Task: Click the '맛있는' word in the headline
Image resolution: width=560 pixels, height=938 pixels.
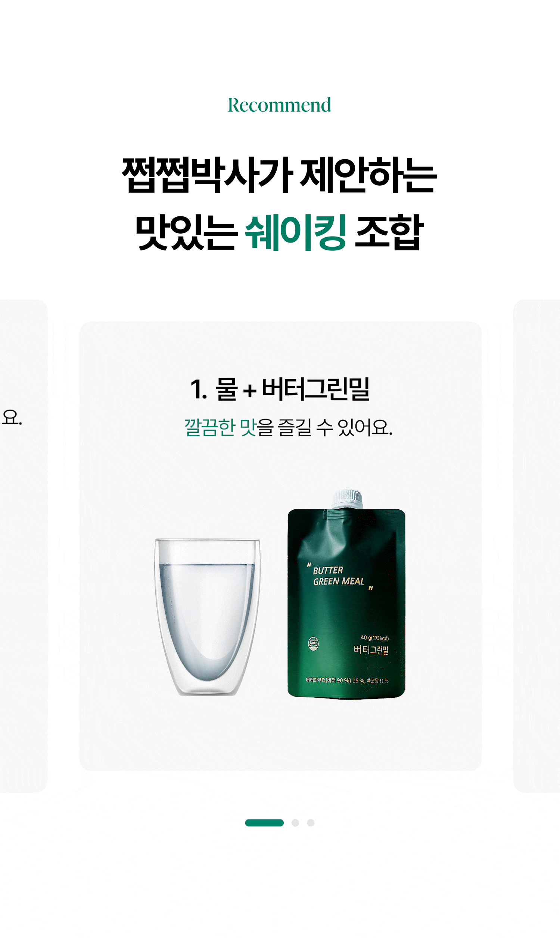Action: 186,232
